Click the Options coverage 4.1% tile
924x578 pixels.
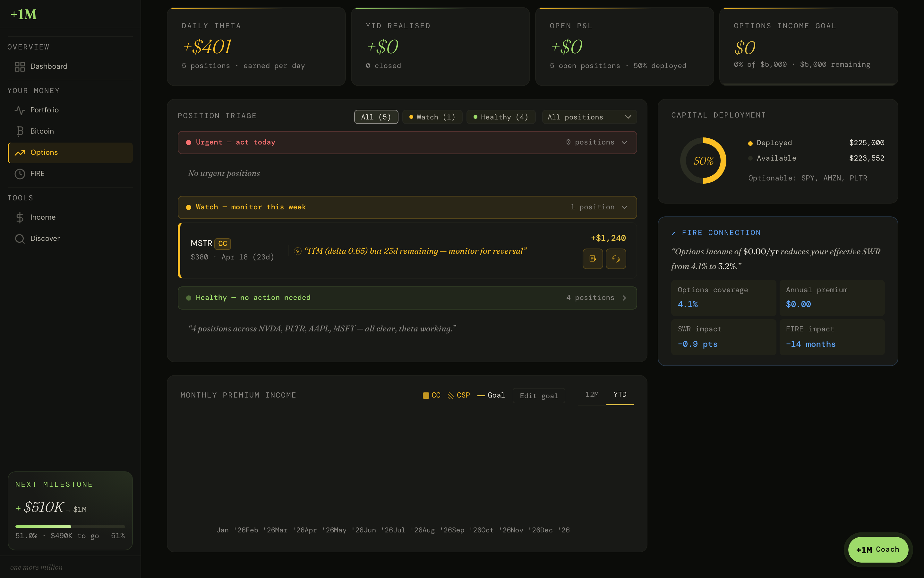point(723,298)
